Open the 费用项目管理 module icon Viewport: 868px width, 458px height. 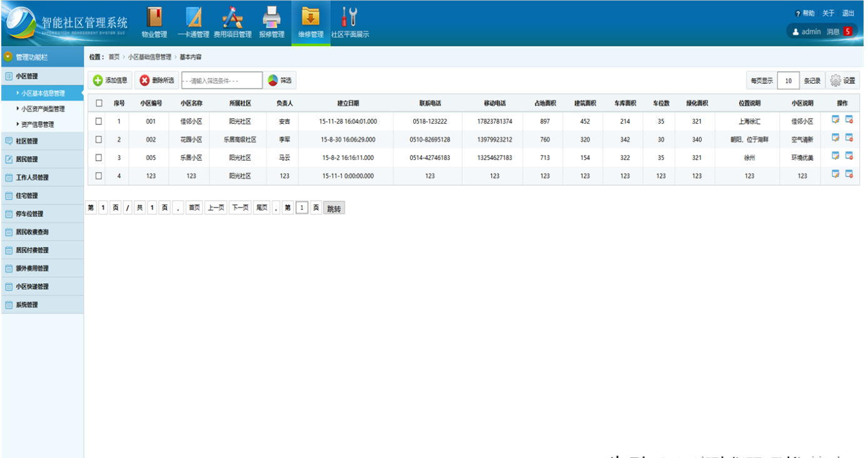click(233, 17)
